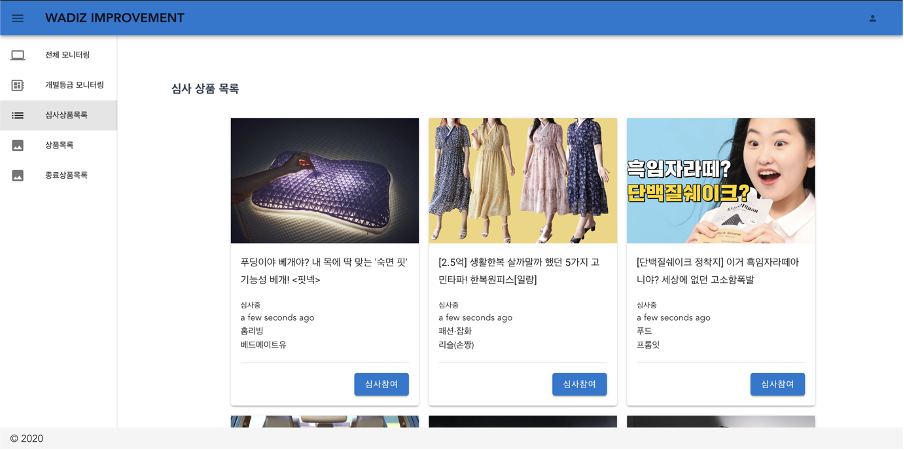Open 개별등급 모니터링 in sidebar
This screenshot has height=450, width=904.
[59, 85]
